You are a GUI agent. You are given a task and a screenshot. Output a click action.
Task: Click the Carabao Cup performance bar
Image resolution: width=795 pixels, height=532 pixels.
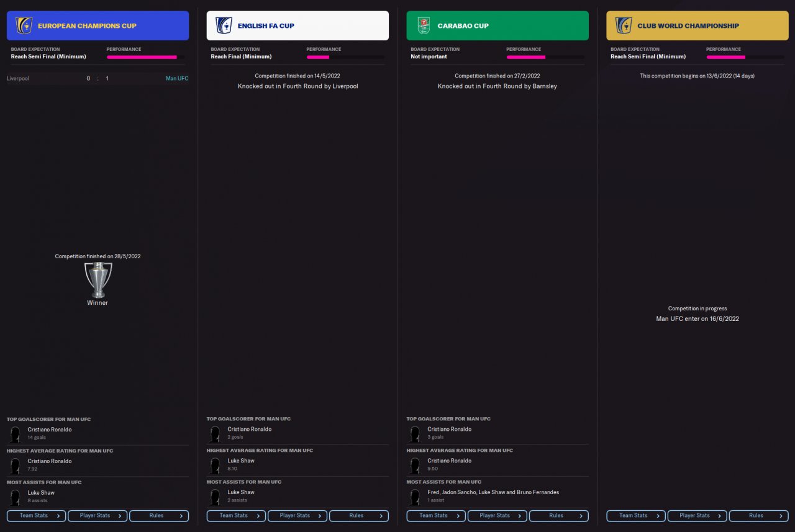[545, 57]
